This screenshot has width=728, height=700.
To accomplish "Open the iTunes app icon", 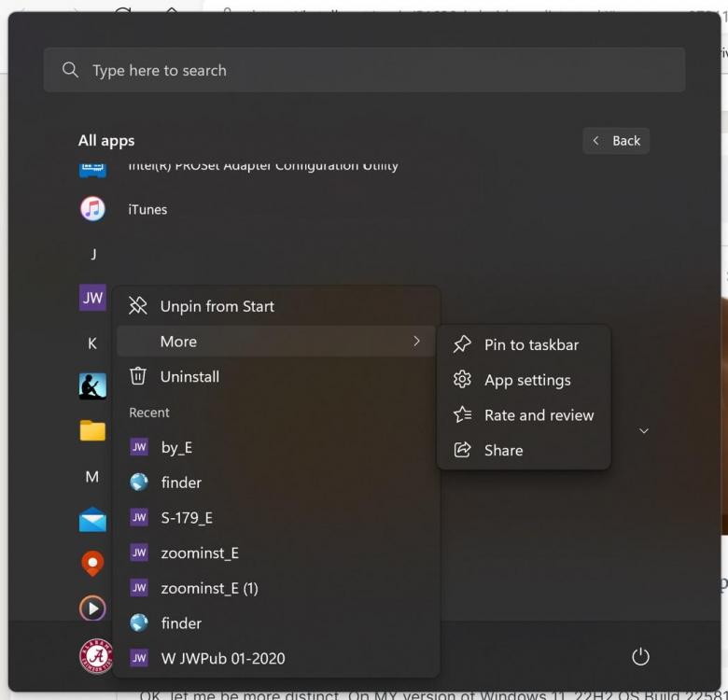I will point(92,209).
